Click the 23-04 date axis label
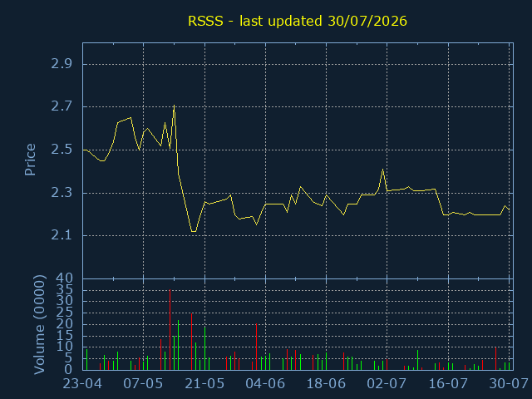Screen dimensions: 532x399 tap(83, 384)
